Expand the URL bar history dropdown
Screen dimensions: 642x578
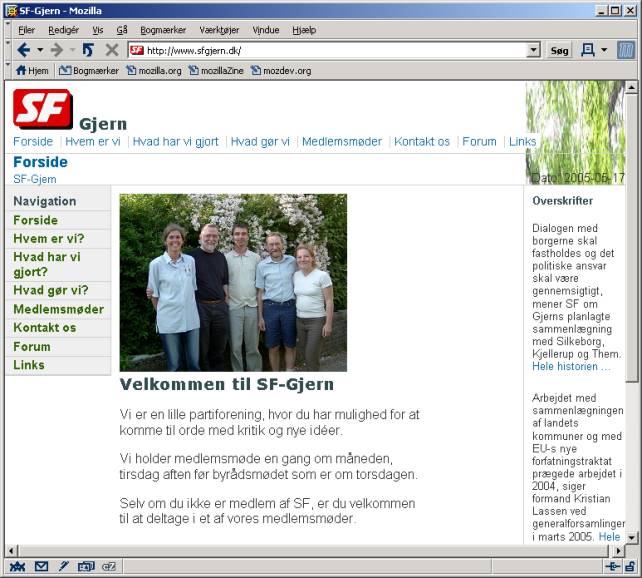[533, 50]
